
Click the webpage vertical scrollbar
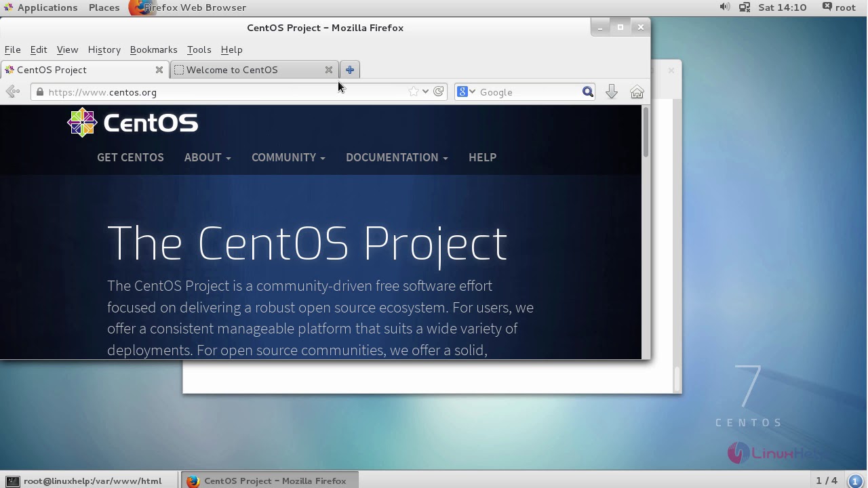point(646,132)
